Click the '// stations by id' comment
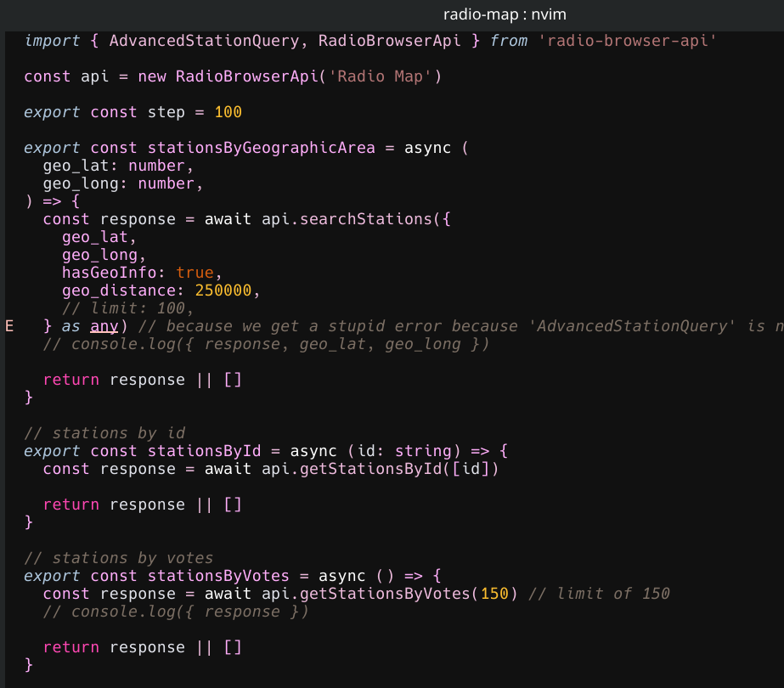The width and height of the screenshot is (784, 688). [x=104, y=433]
